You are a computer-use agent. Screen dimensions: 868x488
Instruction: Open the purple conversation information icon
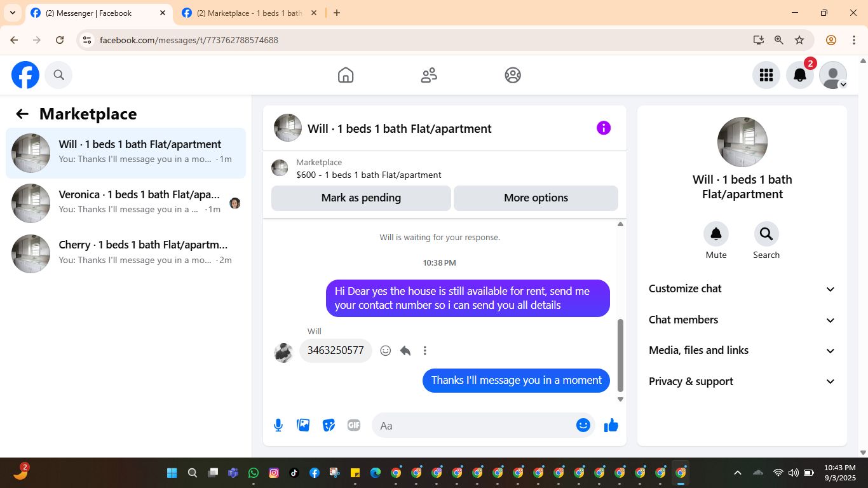pyautogui.click(x=604, y=128)
